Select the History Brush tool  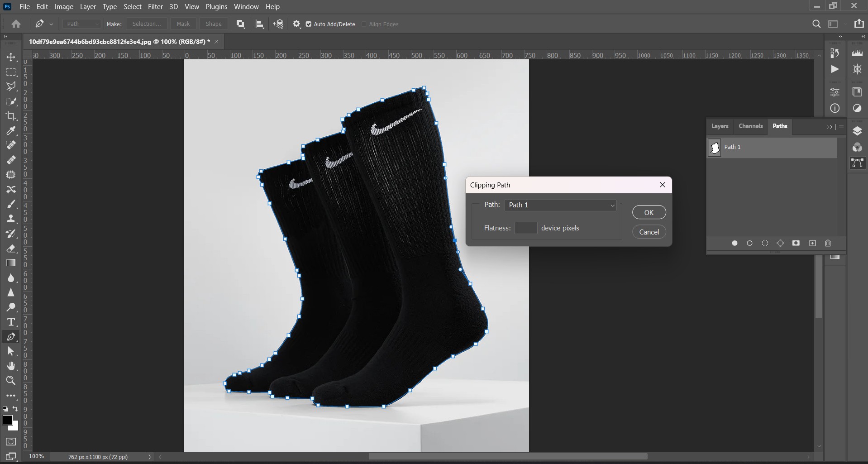[11, 234]
